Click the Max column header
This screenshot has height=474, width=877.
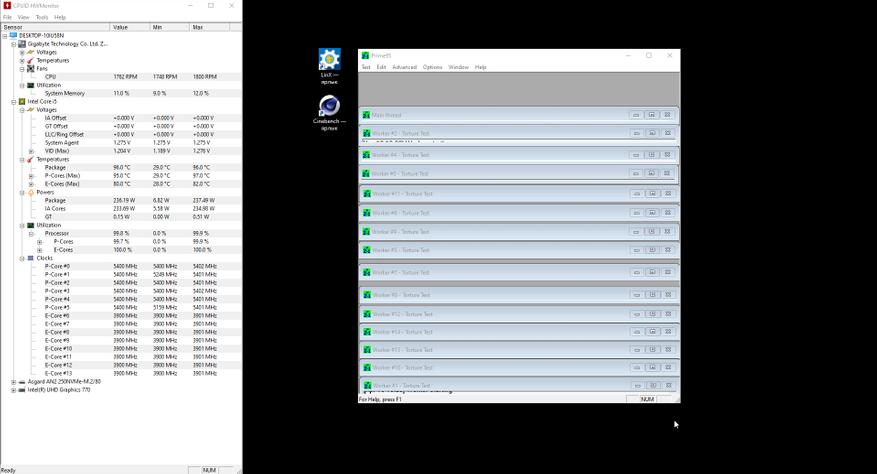pyautogui.click(x=209, y=27)
